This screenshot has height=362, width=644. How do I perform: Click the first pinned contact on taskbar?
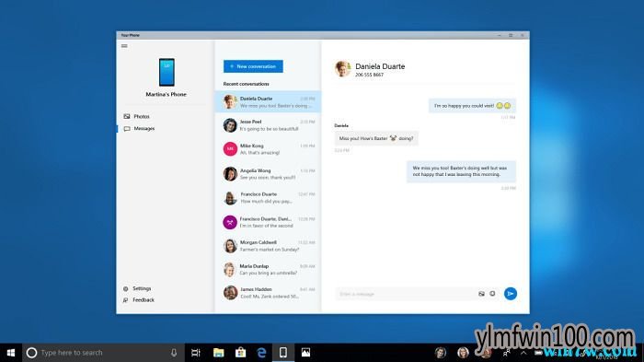441,353
